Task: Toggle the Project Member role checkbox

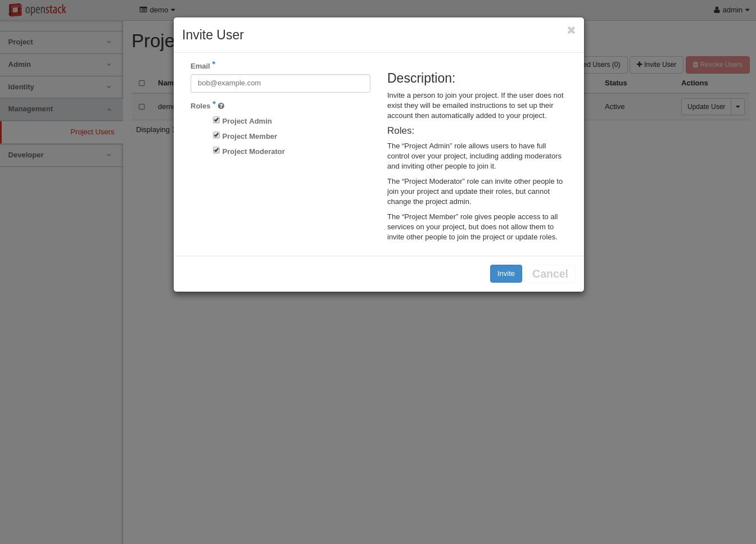Action: coord(216,135)
